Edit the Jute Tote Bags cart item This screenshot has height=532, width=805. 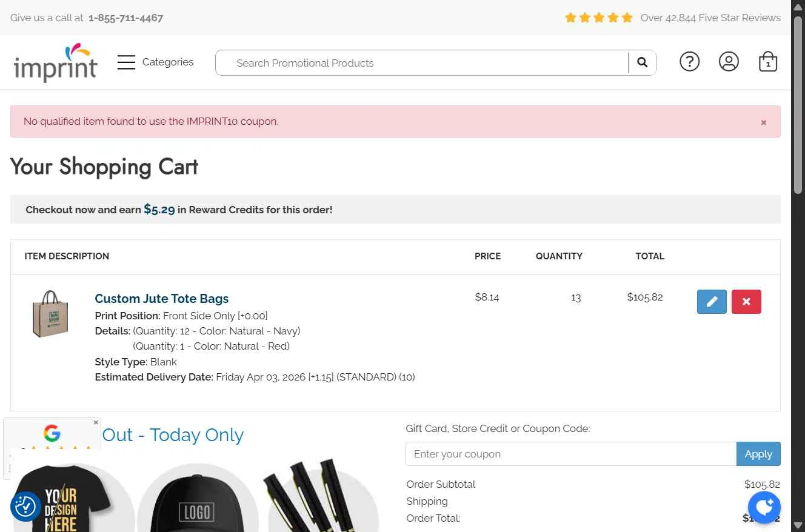point(712,302)
